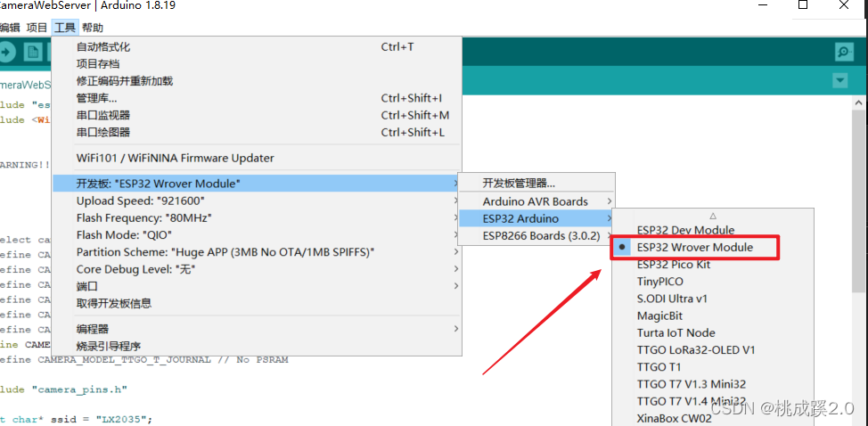
Task: Open the 帮助 menu
Action: (x=93, y=28)
